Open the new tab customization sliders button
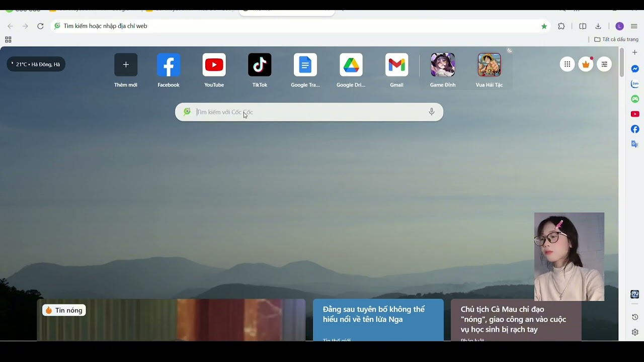 604,64
